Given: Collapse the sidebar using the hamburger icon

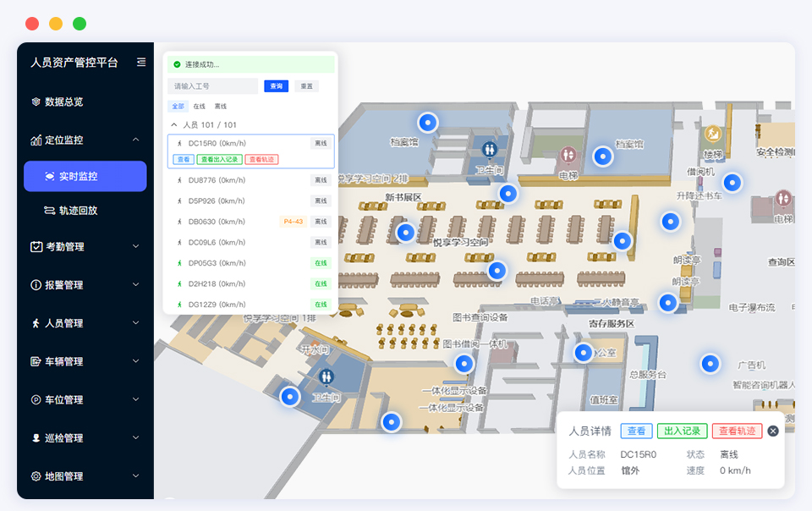Looking at the screenshot, I should click(x=141, y=62).
